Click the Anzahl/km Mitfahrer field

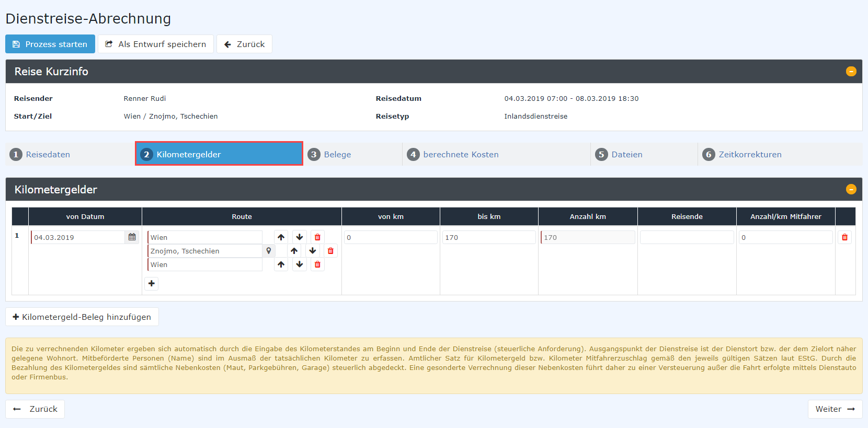(x=786, y=237)
